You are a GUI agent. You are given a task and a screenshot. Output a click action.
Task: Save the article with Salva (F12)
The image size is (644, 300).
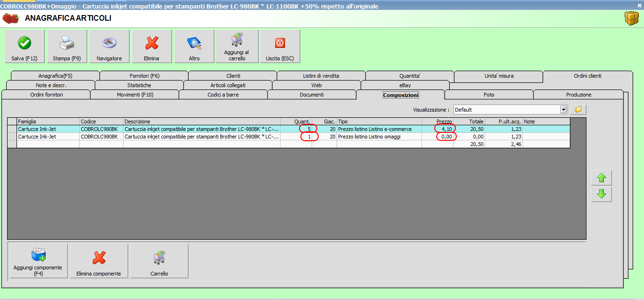coord(25,46)
